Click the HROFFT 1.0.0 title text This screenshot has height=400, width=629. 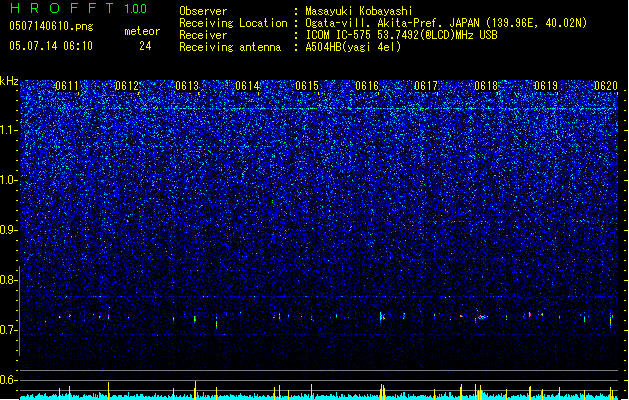[79, 8]
